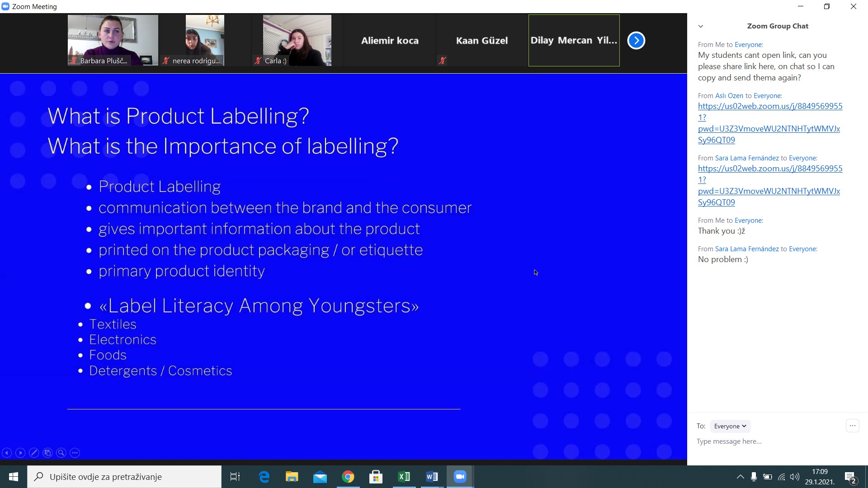Open the notification center with 2 notifications
The height and width of the screenshot is (488, 868).
pos(850,477)
